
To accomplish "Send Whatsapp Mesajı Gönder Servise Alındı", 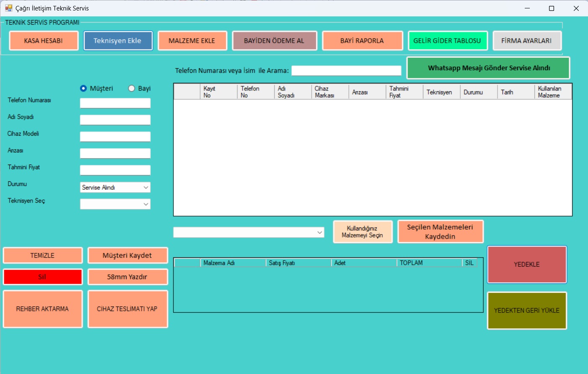I will pyautogui.click(x=488, y=68).
